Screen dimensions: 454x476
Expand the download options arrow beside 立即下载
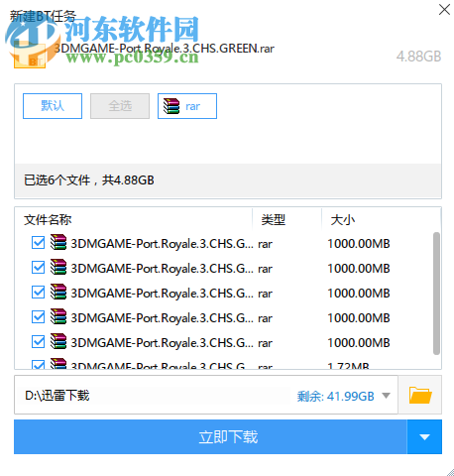[424, 437]
